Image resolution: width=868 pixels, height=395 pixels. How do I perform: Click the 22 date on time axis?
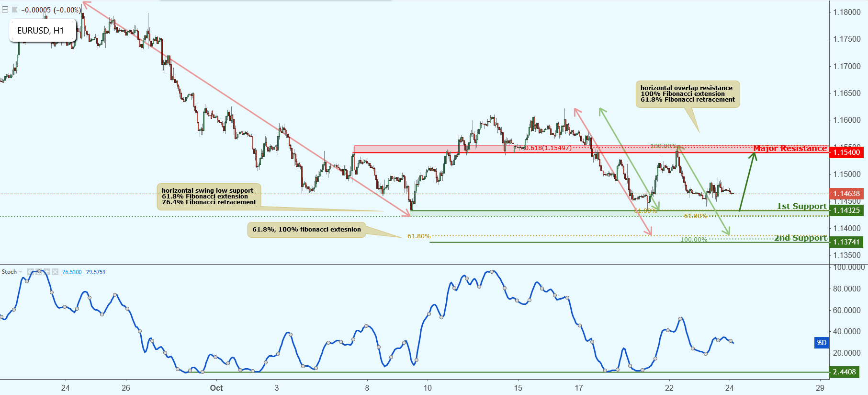669,388
